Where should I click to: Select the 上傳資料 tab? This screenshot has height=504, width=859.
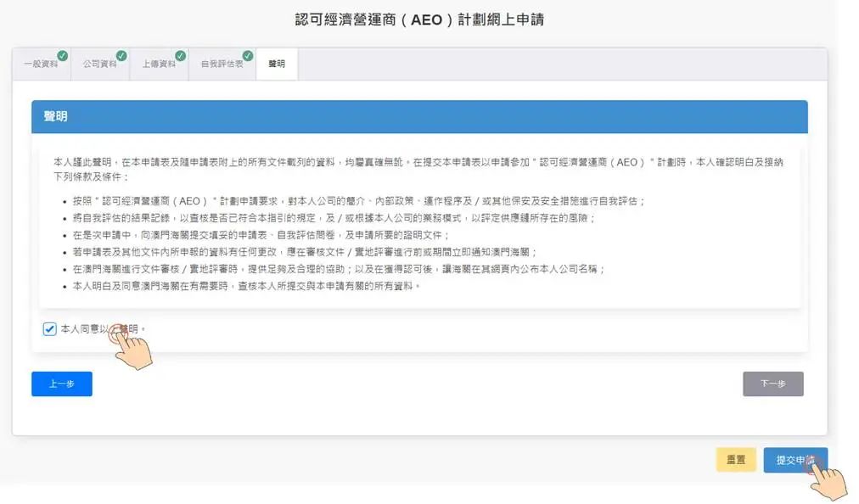(x=160, y=63)
